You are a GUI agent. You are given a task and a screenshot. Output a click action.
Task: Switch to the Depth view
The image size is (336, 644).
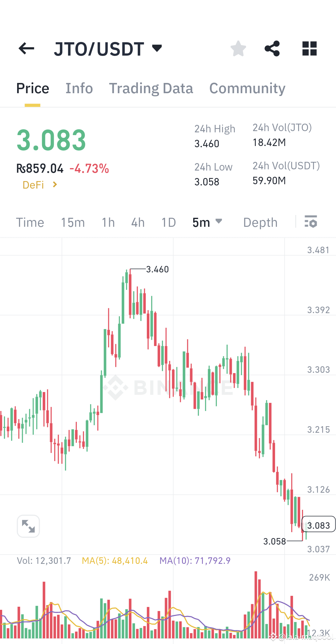[260, 222]
